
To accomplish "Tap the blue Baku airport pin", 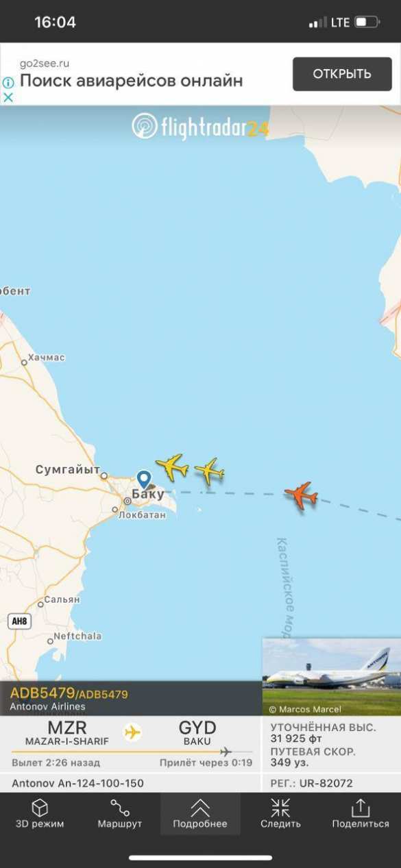I will coord(144,480).
